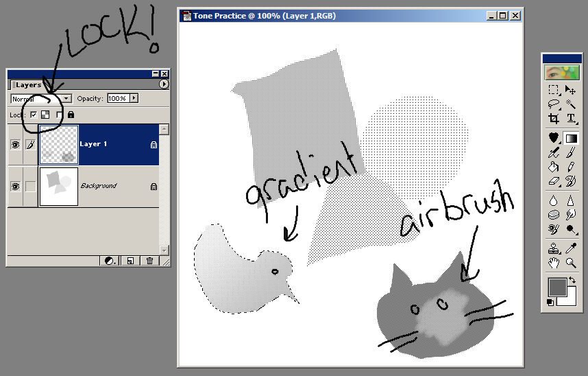Select the Sponge tool
This screenshot has width=588, height=376.
(x=553, y=215)
